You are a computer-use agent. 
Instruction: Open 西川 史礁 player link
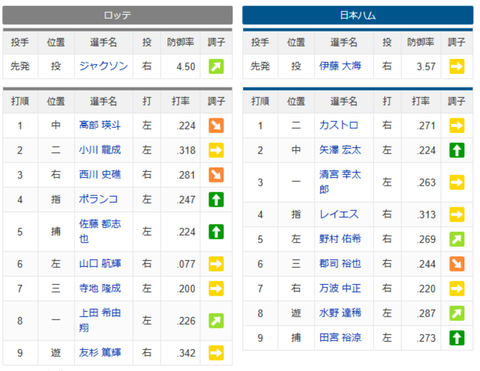pos(100,175)
